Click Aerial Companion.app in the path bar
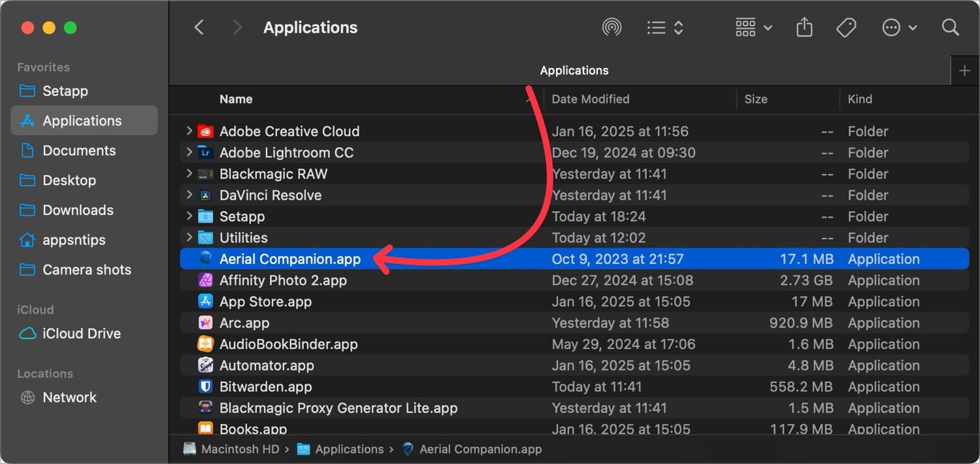The image size is (980, 464). 472,449
